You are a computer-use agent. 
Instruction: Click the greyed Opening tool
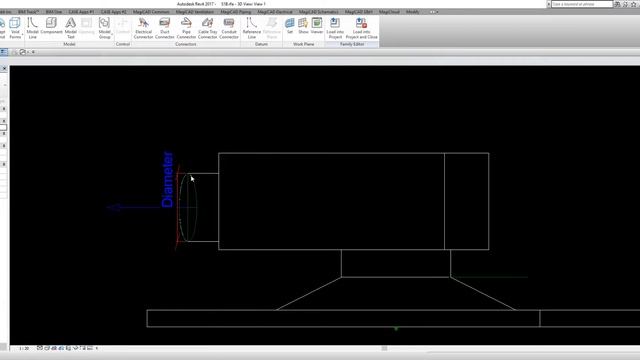point(87,26)
